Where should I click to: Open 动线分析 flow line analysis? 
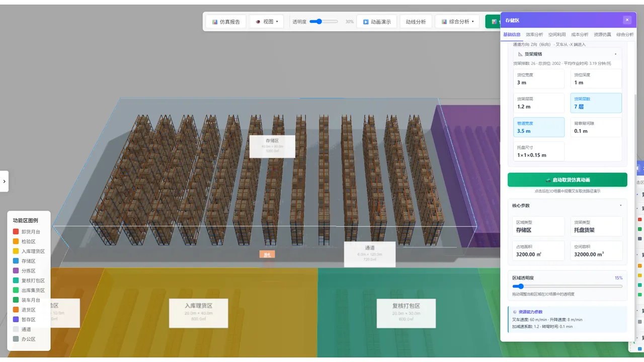[x=416, y=22]
